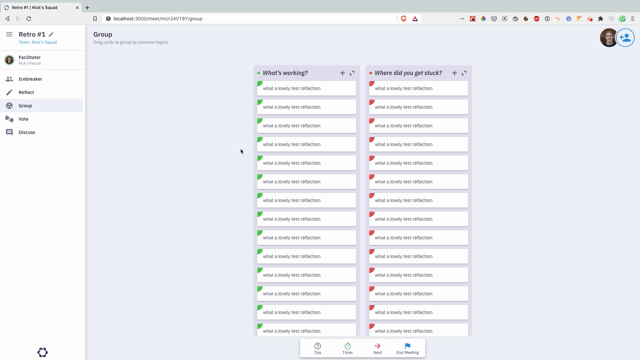This screenshot has width=640, height=360.
Task: Select the Retro #1 | Nick's Squad tab
Action: pyautogui.click(x=41, y=7)
